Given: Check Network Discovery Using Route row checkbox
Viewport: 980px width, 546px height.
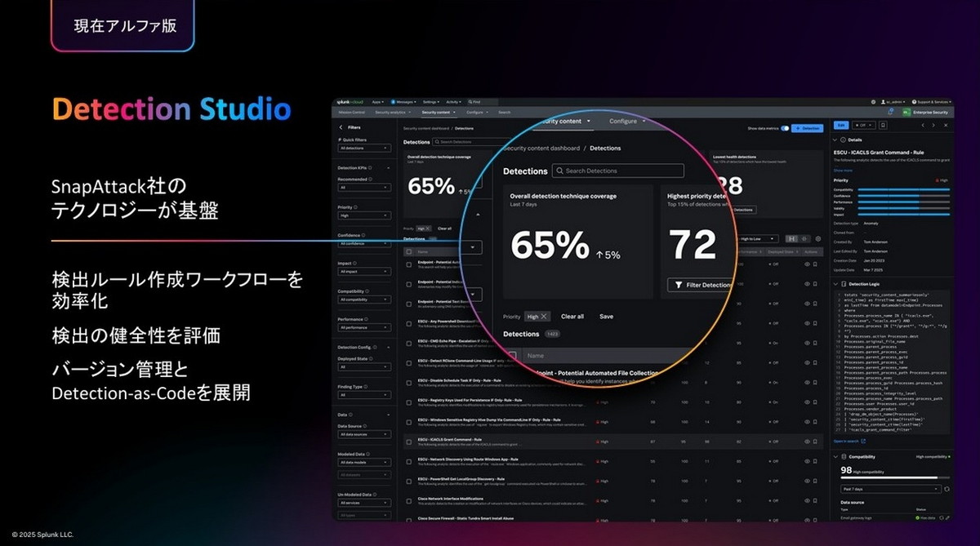Looking at the screenshot, I should (x=409, y=461).
